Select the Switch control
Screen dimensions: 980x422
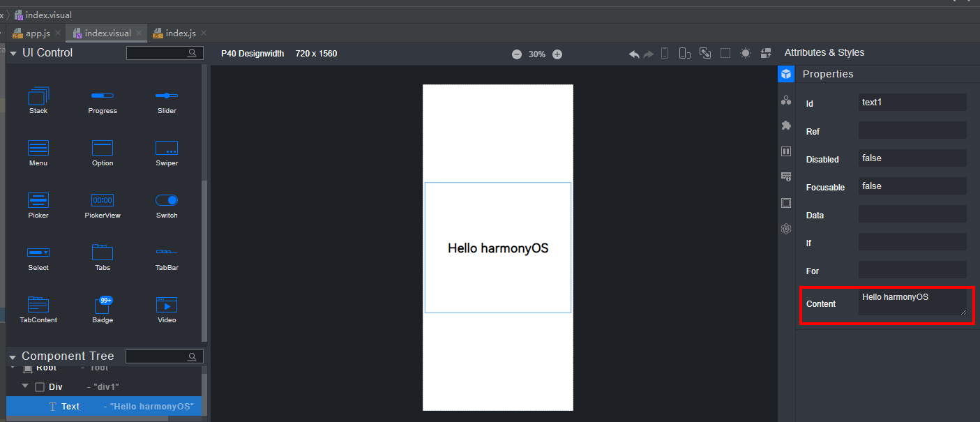coord(167,205)
